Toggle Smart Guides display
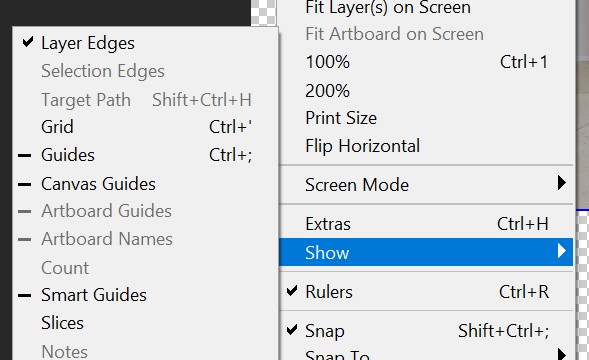The image size is (589, 360). click(145, 295)
